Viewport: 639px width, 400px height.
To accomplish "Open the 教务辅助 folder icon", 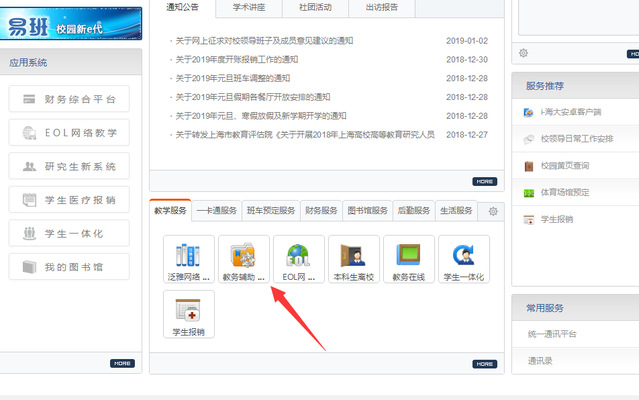I will tap(243, 255).
